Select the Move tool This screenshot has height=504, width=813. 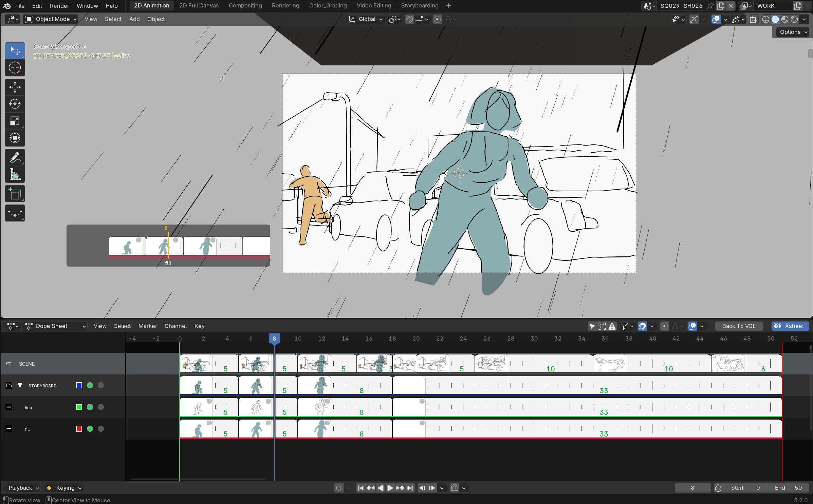[15, 87]
